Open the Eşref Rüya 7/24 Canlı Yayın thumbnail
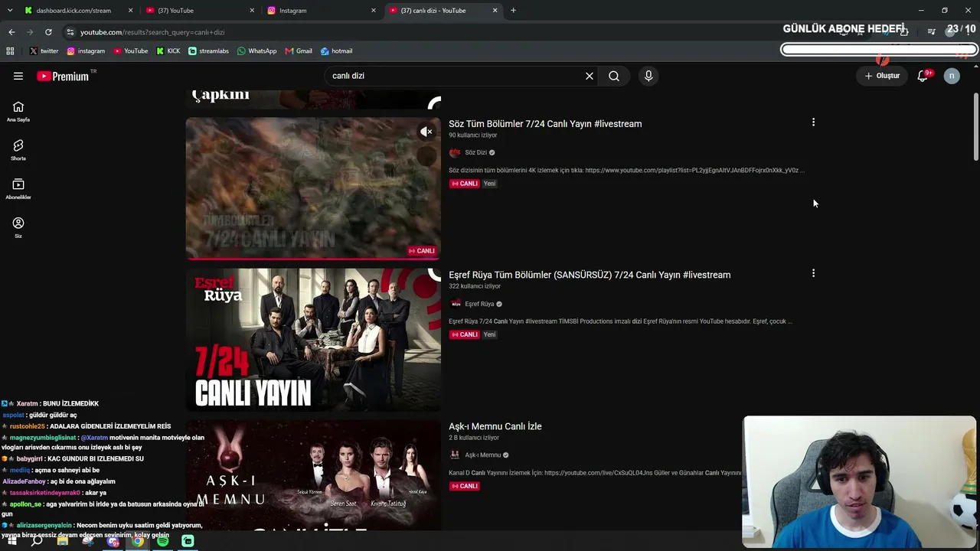 coord(313,340)
